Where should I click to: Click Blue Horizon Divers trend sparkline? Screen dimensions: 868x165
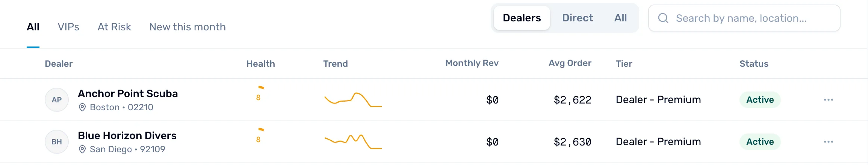click(x=353, y=142)
